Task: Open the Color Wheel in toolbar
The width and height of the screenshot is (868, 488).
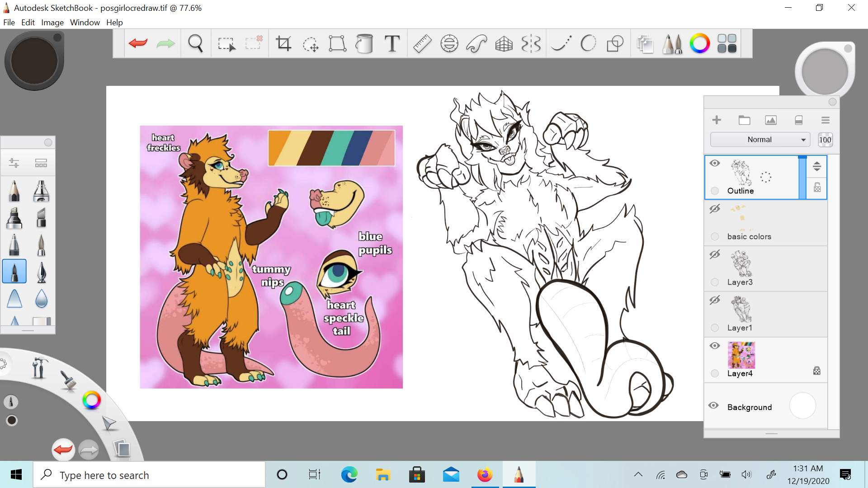Action: click(x=699, y=44)
